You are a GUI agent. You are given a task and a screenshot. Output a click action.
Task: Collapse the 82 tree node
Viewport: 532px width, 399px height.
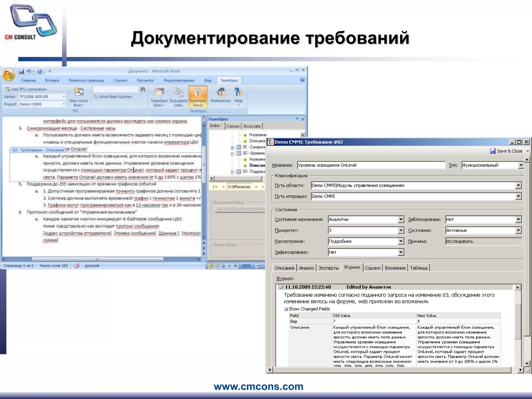[232, 154]
